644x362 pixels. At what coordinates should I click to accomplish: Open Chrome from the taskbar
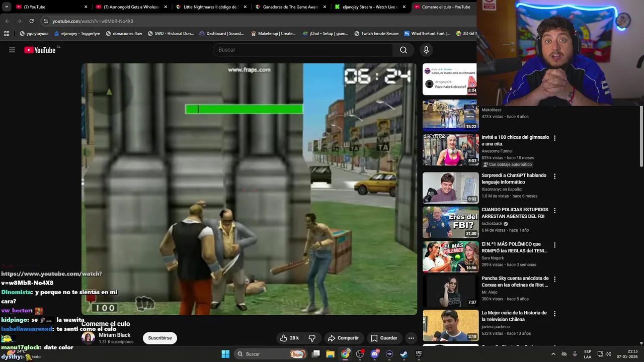tap(345, 354)
